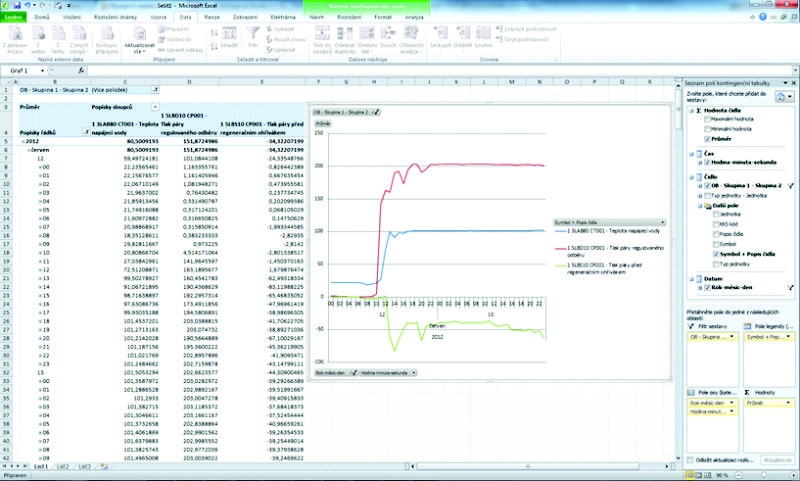Open the 'Vložení' ribbon tab
The image size is (800, 481).
click(72, 17)
